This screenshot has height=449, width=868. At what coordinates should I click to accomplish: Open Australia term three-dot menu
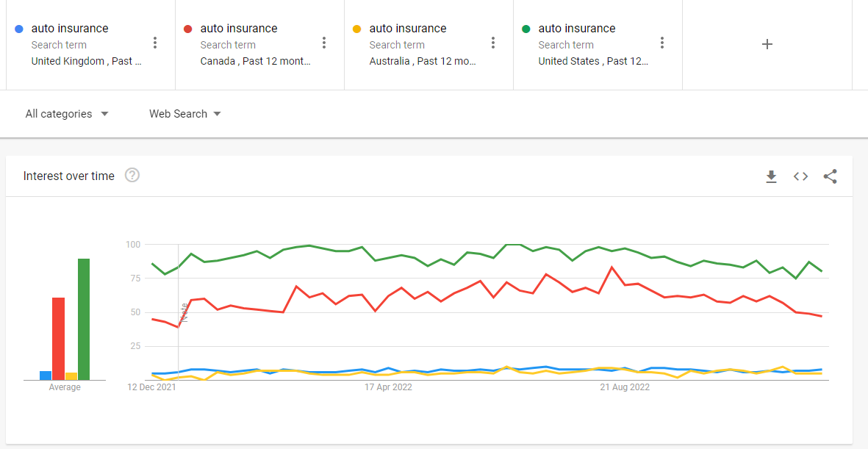[x=493, y=43]
